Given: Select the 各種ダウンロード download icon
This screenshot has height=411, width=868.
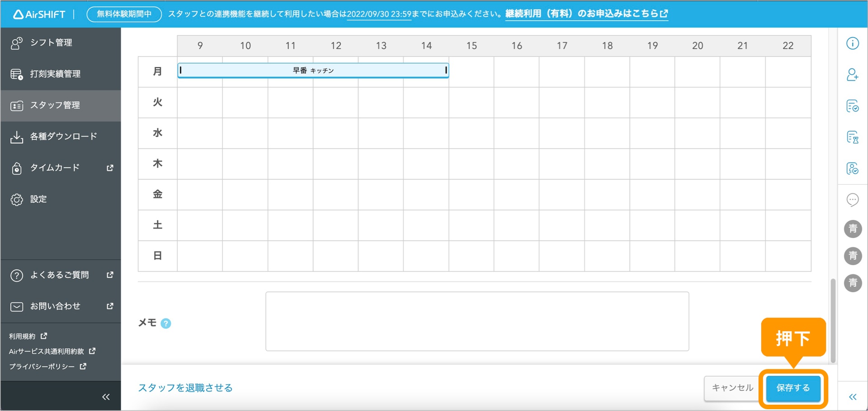Looking at the screenshot, I should [17, 136].
